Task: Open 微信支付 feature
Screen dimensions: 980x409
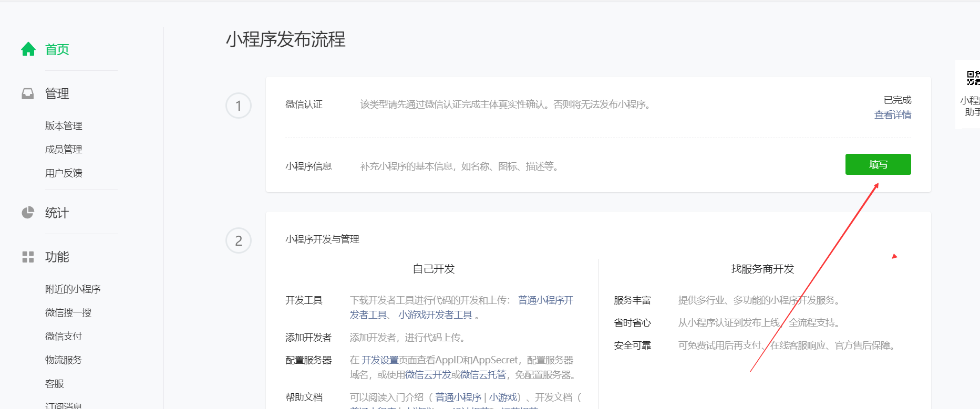Action: (x=64, y=336)
